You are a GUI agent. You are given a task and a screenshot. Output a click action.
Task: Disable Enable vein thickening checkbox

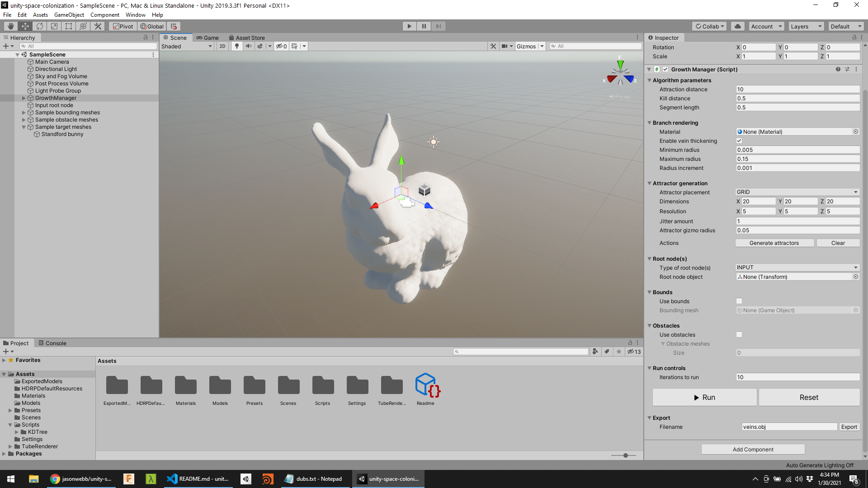coord(739,141)
